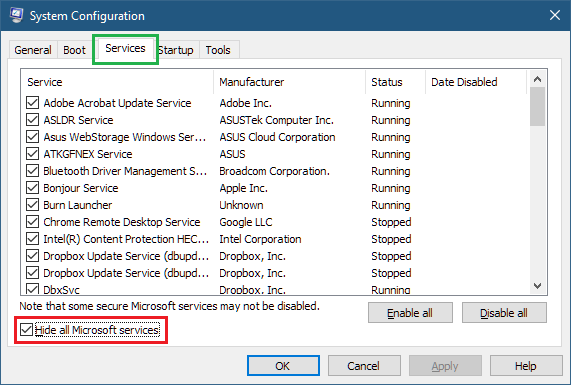This screenshot has width=571, height=385.
Task: Click the Date Disabled column header
Action: pyautogui.click(x=476, y=82)
